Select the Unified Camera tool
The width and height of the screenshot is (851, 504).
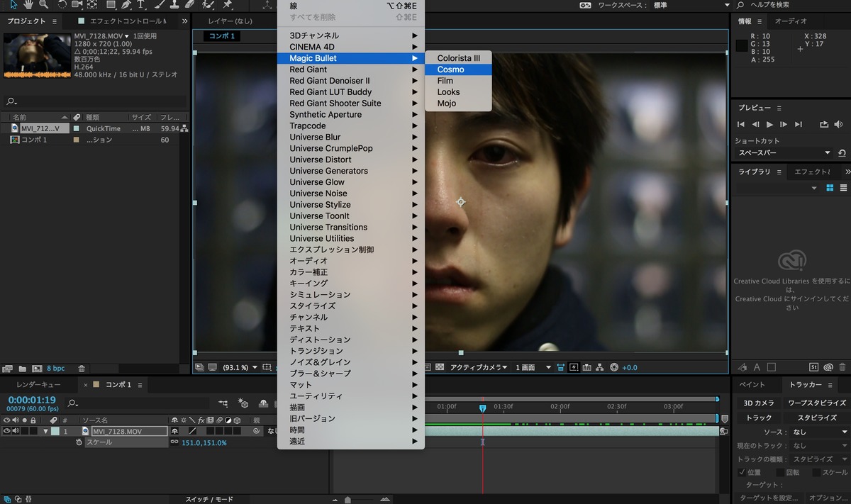point(77,4)
